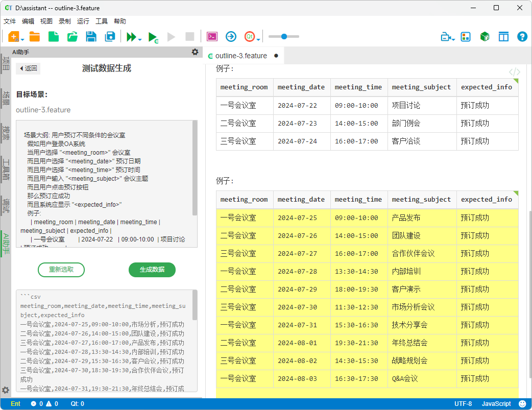Switch to the 场景 sidebar tab
The height and width of the screenshot is (410, 532).
point(6,98)
